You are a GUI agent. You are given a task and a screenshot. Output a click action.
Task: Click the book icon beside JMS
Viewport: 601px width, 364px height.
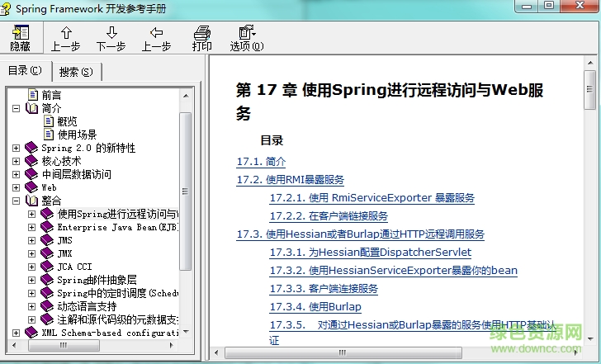(47, 240)
